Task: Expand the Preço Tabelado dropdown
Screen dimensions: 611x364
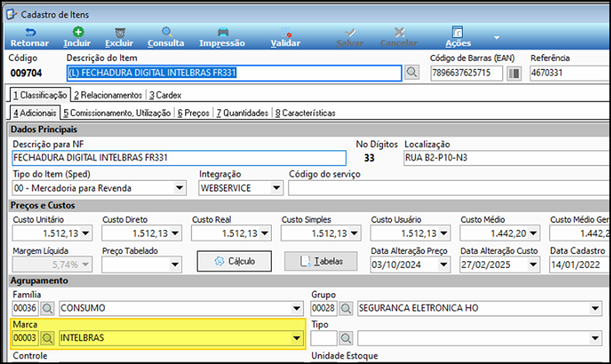Action: click(175, 265)
